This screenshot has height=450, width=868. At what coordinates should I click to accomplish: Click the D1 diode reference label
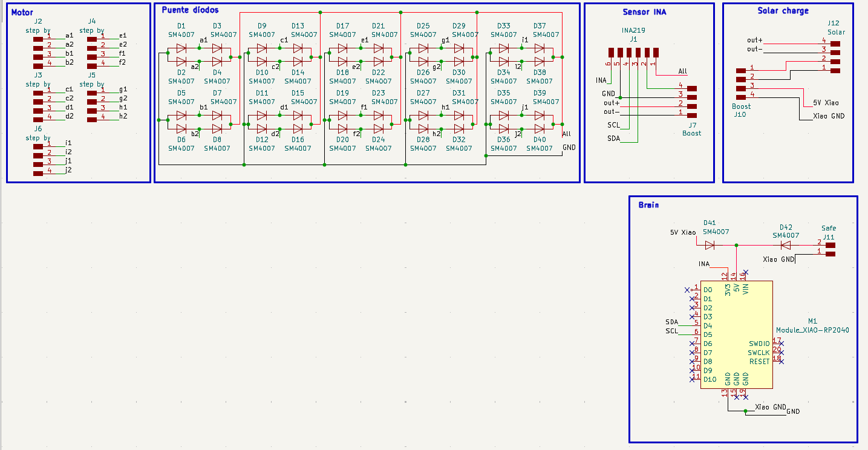181,26
